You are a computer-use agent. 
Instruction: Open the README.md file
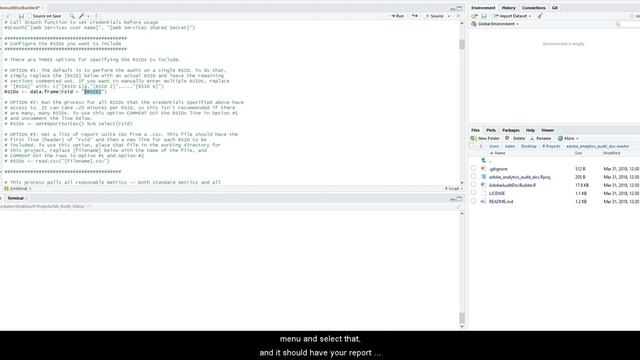501,202
